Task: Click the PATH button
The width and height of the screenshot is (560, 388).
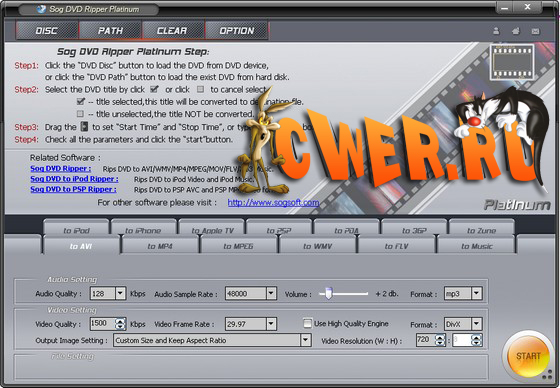Action: [110, 31]
